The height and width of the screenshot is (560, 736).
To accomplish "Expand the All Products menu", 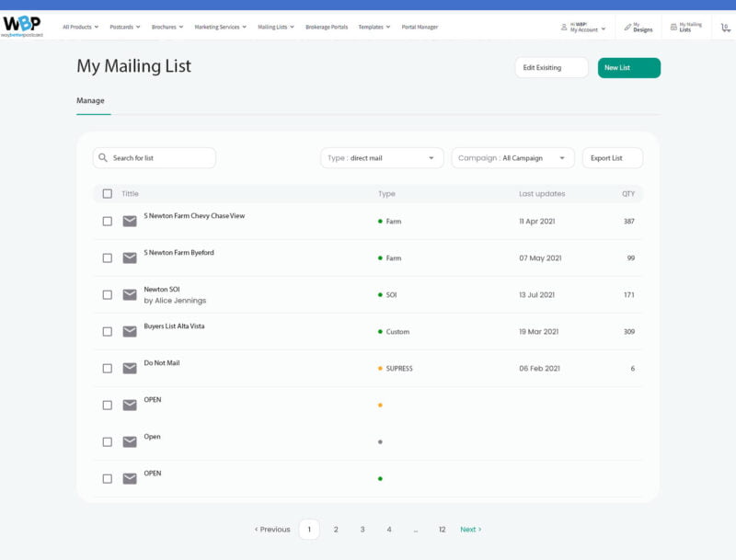I will coord(80,27).
